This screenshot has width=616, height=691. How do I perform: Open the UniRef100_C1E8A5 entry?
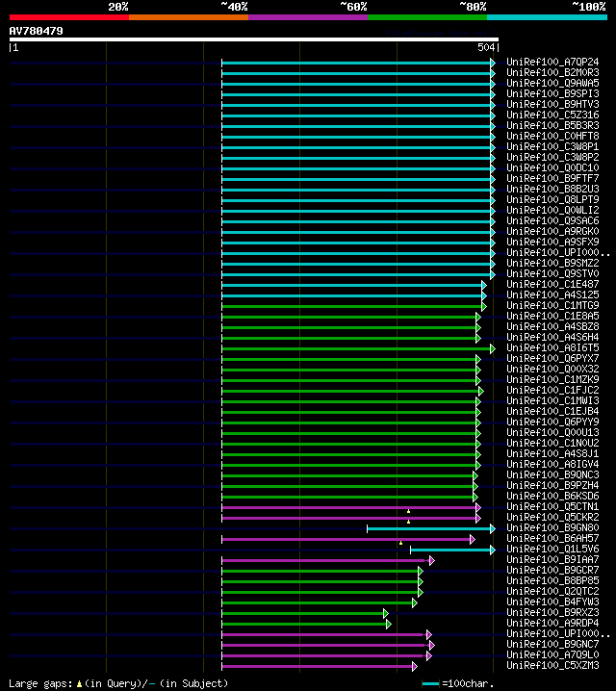tap(552, 316)
